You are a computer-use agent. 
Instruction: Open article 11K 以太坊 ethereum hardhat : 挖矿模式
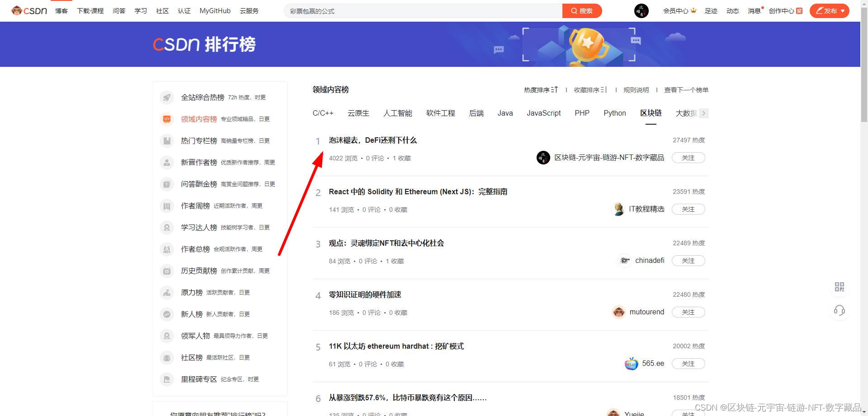(396, 346)
